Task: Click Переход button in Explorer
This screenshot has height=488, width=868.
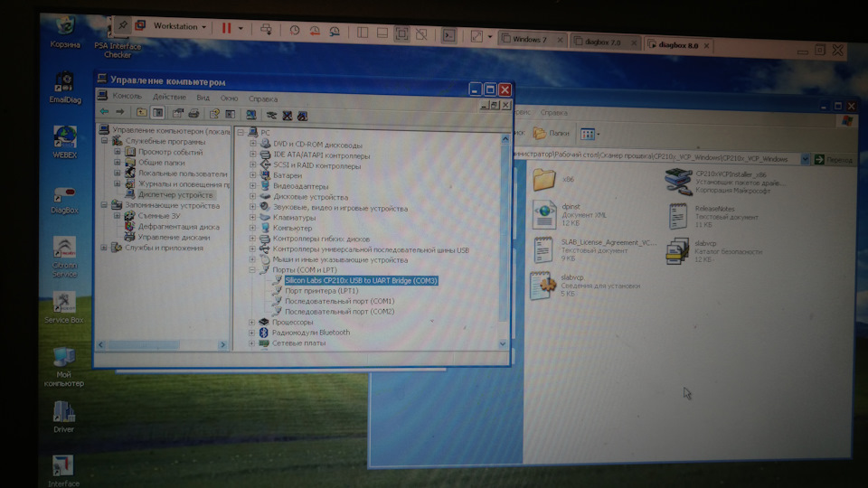Action: pos(835,160)
